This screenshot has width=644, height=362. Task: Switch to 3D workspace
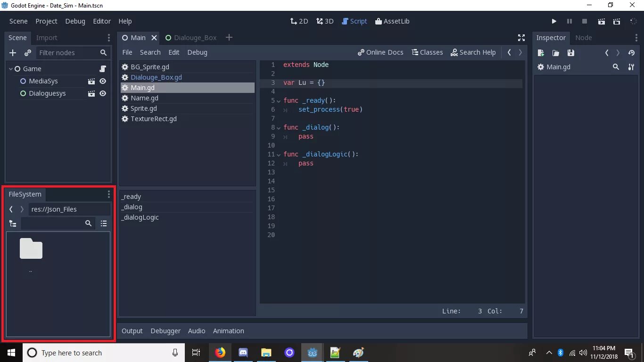click(325, 21)
